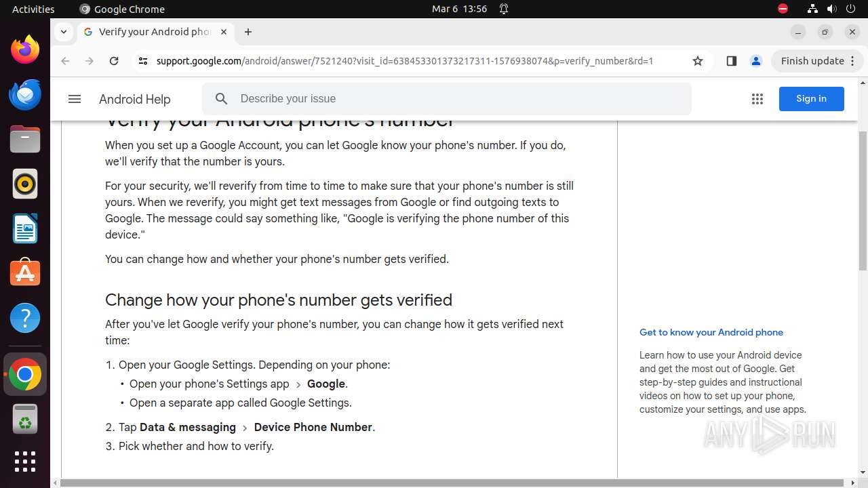Image resolution: width=868 pixels, height=488 pixels.
Task: Open Firefox from the dock
Action: [25, 50]
